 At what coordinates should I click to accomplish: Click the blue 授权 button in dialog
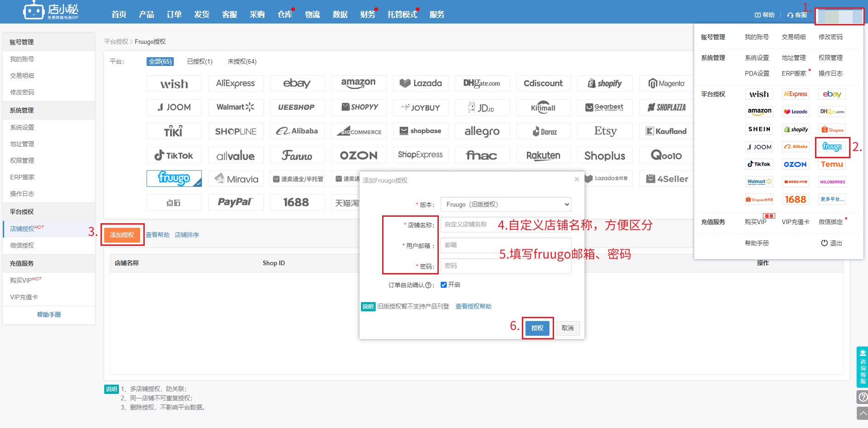click(x=537, y=328)
